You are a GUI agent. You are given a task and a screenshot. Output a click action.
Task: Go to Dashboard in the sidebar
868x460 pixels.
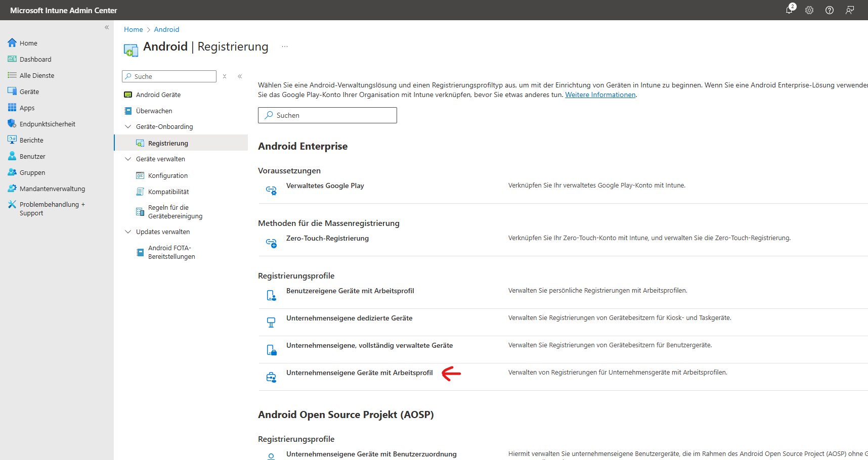click(35, 59)
